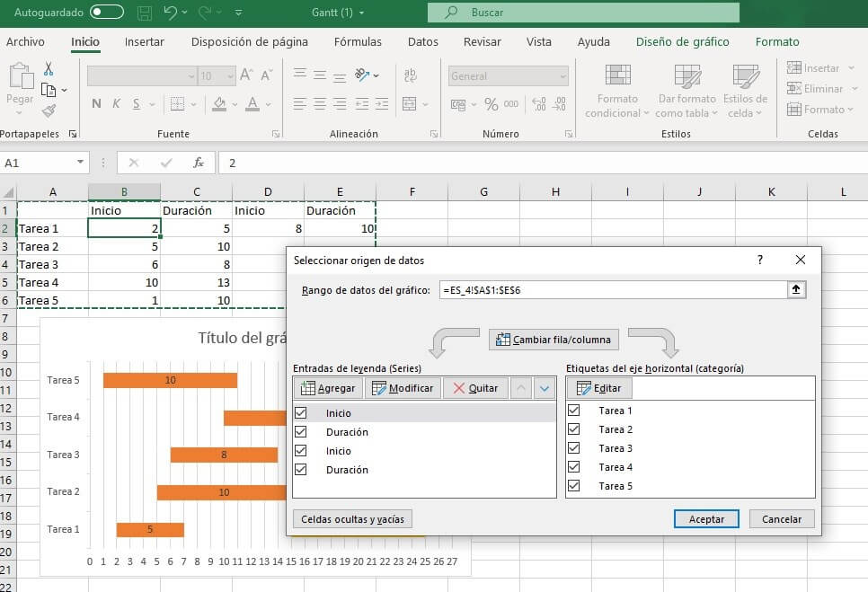
Task: Open the General number format dropdown
Action: (562, 76)
